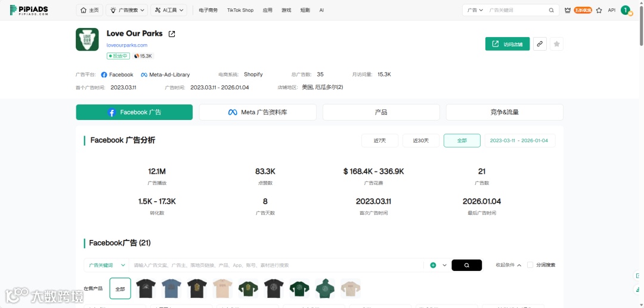
Task: Open the user avatar menu
Action: click(x=626, y=10)
